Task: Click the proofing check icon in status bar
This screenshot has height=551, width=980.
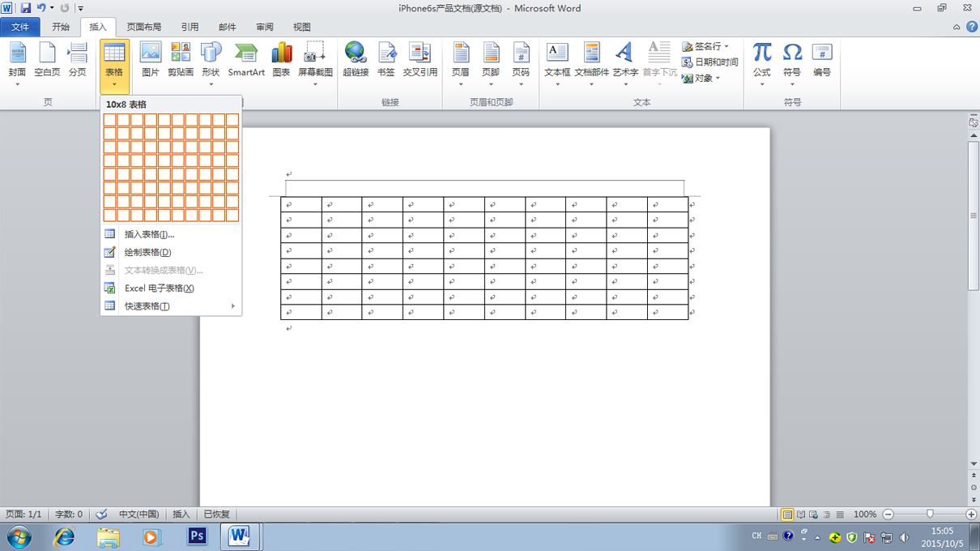Action: (101, 515)
